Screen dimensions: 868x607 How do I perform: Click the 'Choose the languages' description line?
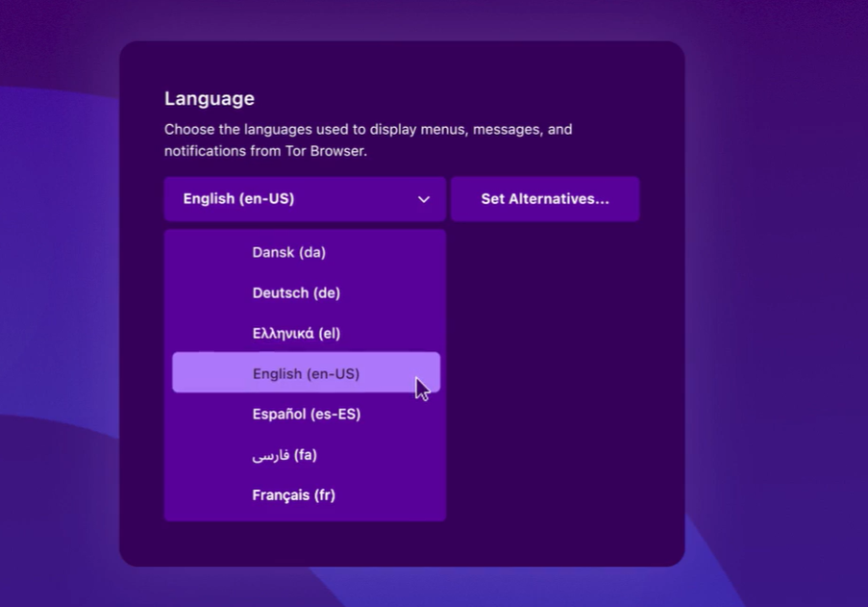click(x=367, y=129)
